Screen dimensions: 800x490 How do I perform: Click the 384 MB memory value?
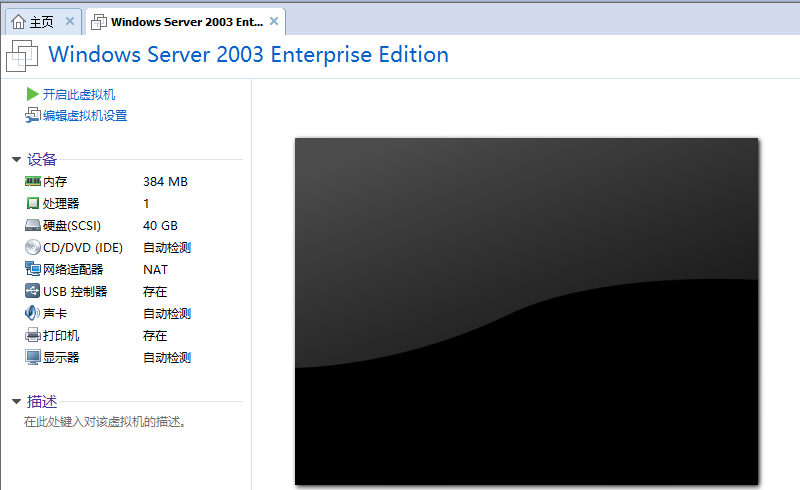coord(165,182)
